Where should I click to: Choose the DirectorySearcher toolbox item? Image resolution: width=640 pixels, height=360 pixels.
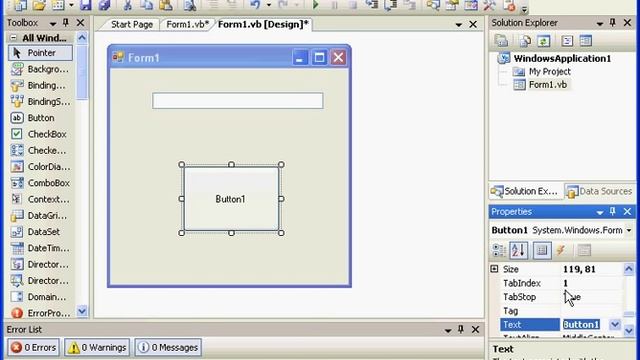point(40,281)
